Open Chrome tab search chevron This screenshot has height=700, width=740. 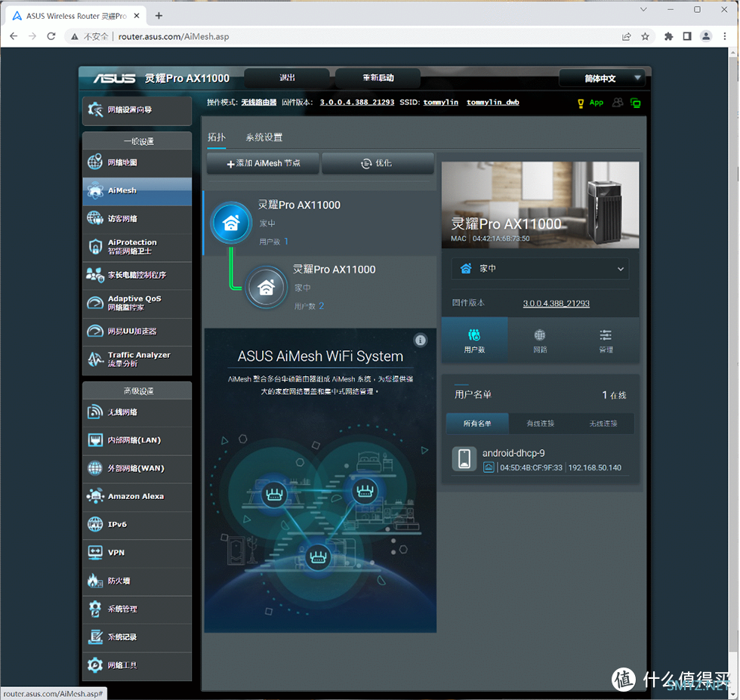(x=643, y=10)
